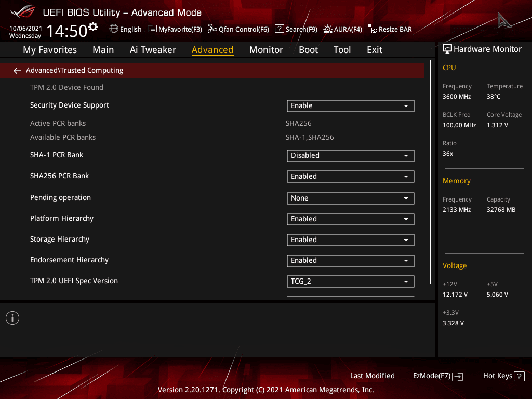
Task: Open TPM 2.0 UEFI Spec Version dropdown
Action: [351, 281]
